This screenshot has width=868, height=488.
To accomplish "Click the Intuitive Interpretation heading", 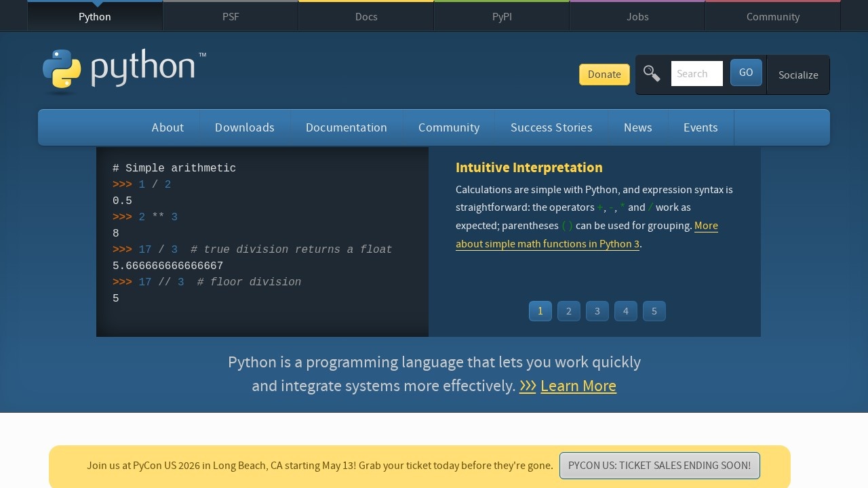I will pos(529,167).
